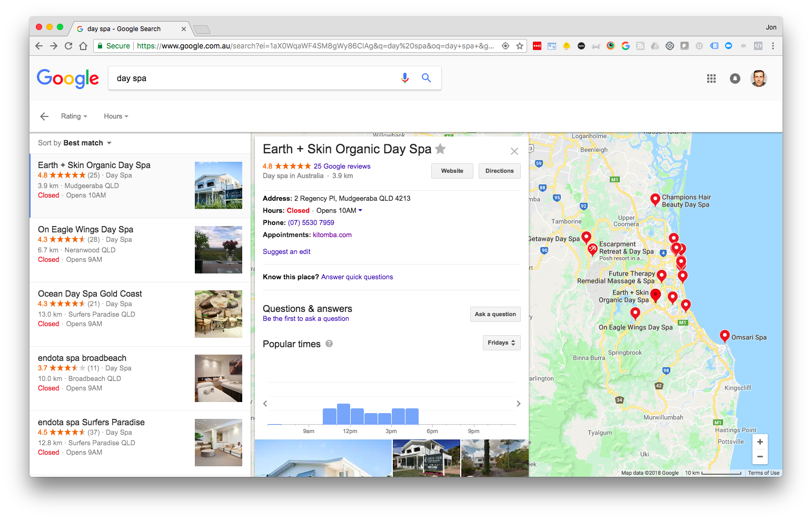The image size is (812, 519).
Task: Bookmark this page with the star icon
Action: click(x=520, y=46)
